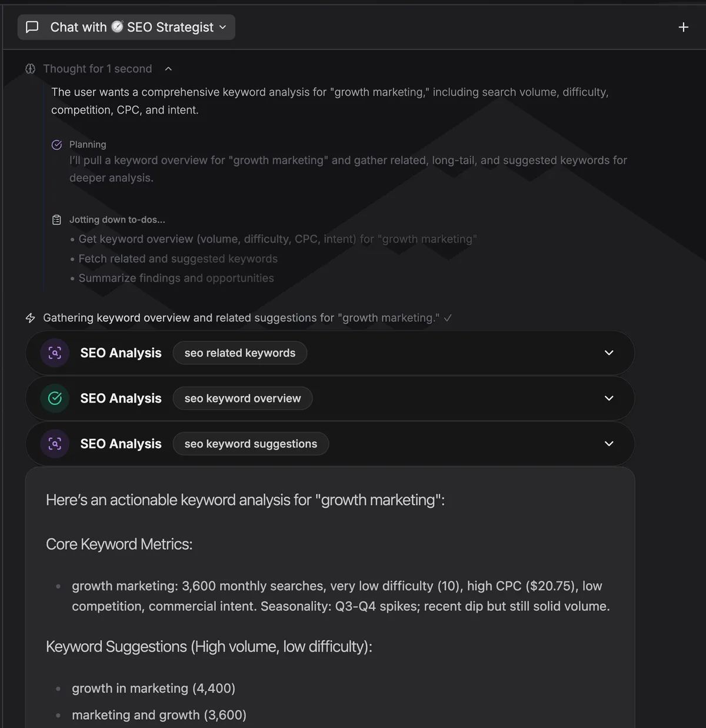The width and height of the screenshot is (706, 728).
Task: Click the growth marketing core metrics paragraph
Action: tap(341, 596)
